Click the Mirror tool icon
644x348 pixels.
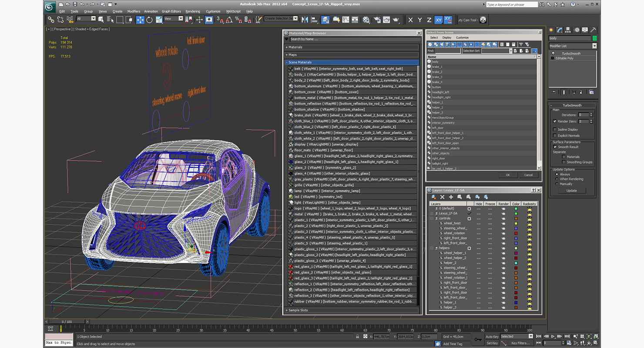tap(304, 20)
